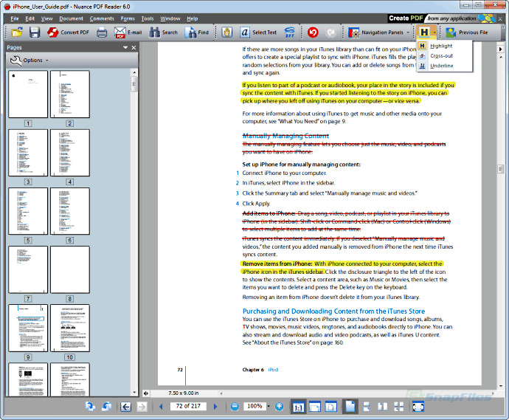This screenshot has width=509, height=420.
Task: Close the Pages panel
Action: (x=134, y=47)
